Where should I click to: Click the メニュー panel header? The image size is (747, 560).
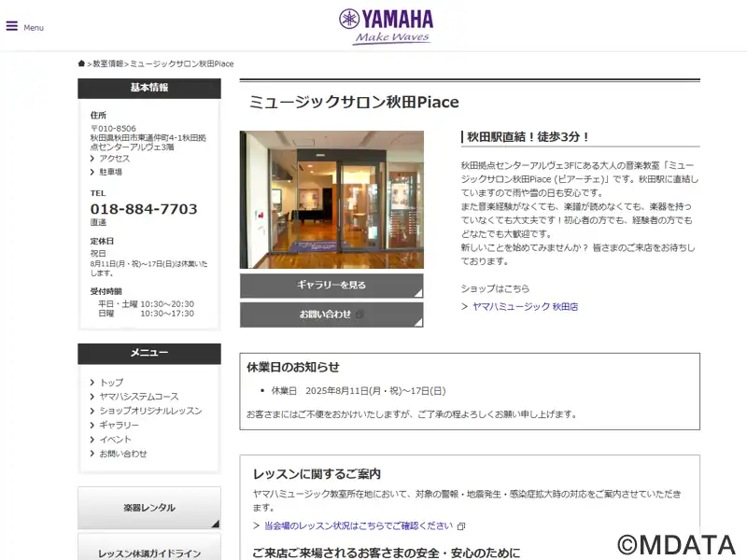pos(149,354)
